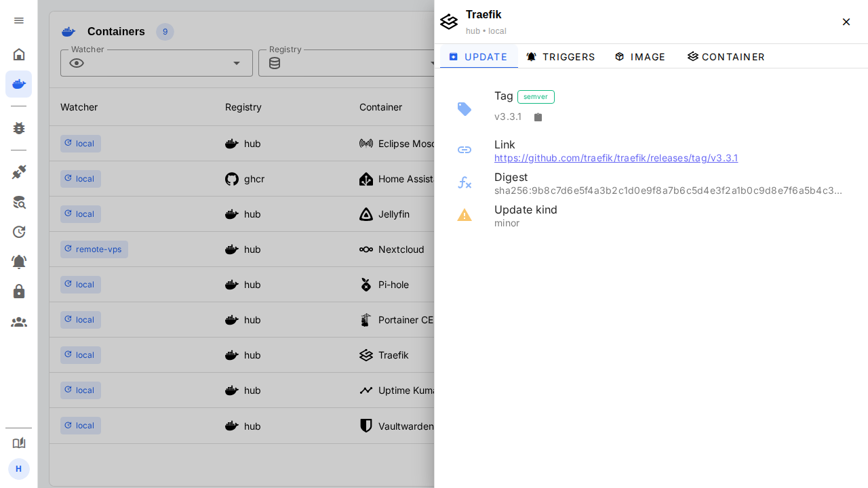The width and height of the screenshot is (868, 488).
Task: Open the Traefik v3.3.1 GitHub release link
Action: (616, 158)
